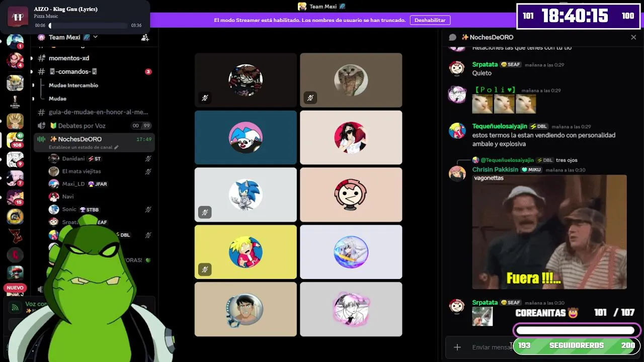Select the cat avatar video tile
Screen dimensions: 644x362
pyautogui.click(x=351, y=80)
